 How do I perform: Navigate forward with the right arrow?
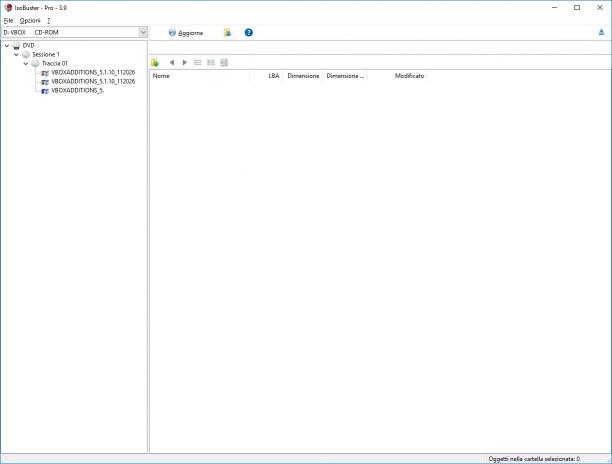pyautogui.click(x=185, y=62)
